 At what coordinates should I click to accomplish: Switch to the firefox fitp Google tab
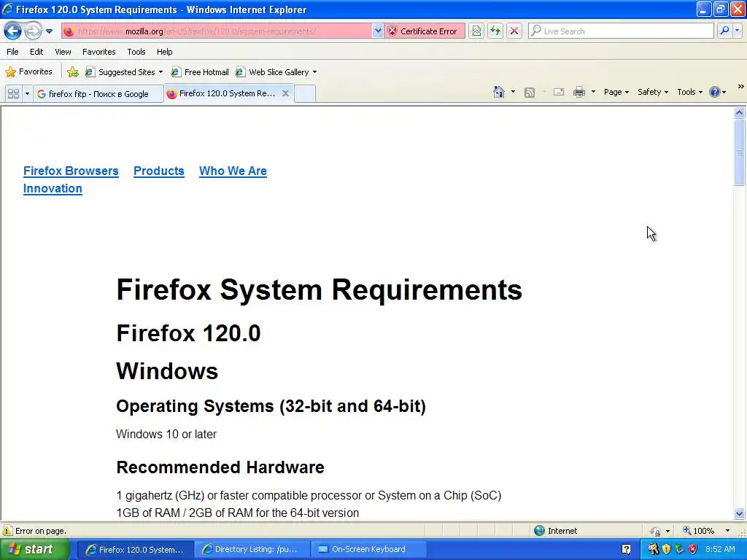[98, 94]
